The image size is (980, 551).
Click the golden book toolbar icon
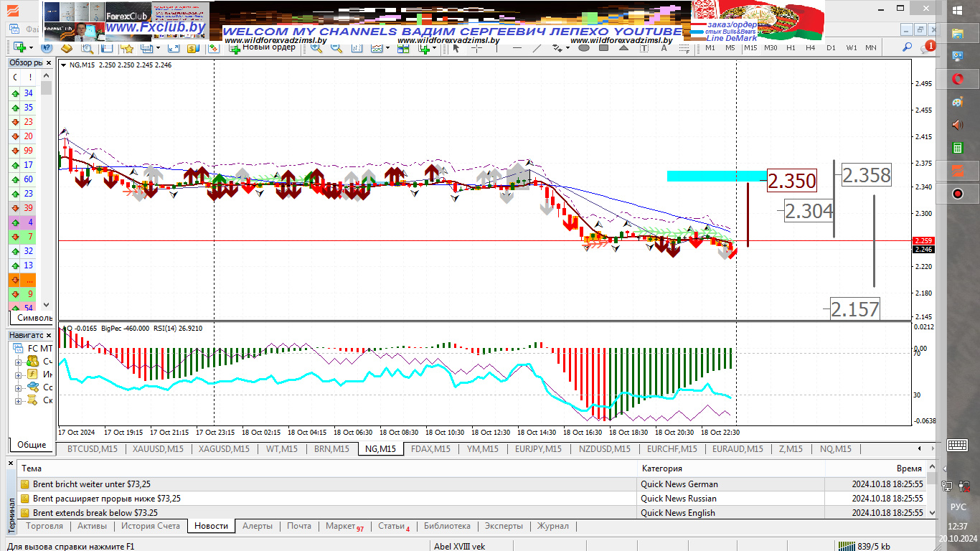pos(67,48)
